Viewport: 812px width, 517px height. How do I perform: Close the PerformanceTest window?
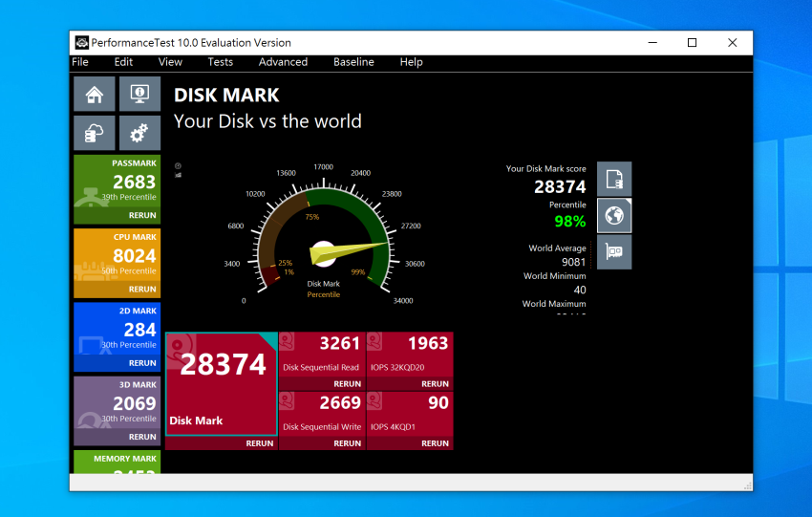tap(733, 42)
